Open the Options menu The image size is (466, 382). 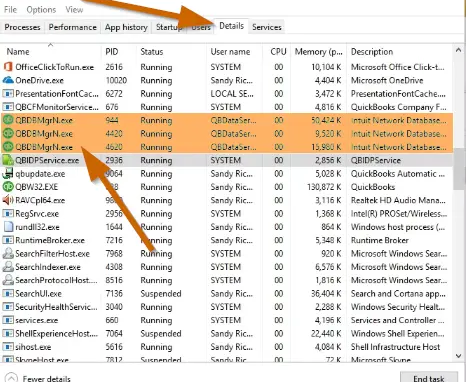[41, 10]
